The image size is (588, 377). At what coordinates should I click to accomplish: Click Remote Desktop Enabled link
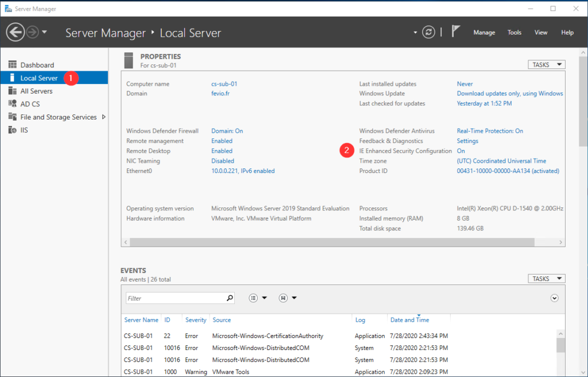(222, 151)
